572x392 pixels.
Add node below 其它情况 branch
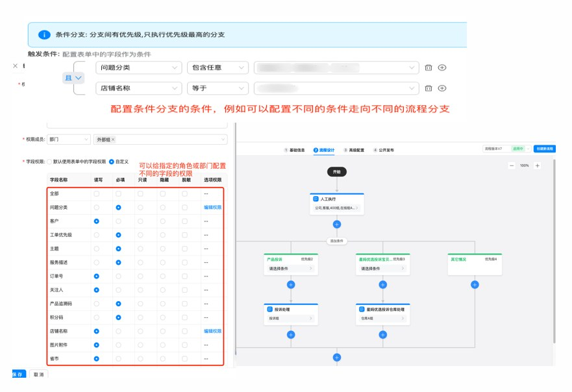point(475,284)
